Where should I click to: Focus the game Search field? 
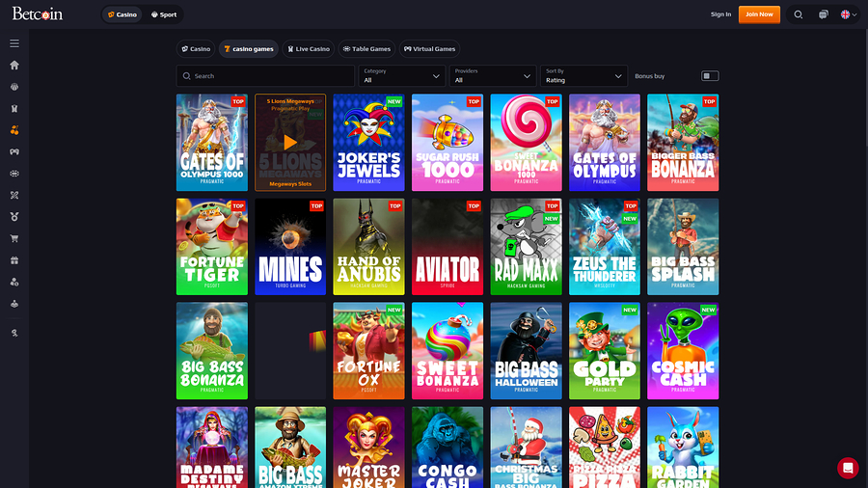point(265,76)
